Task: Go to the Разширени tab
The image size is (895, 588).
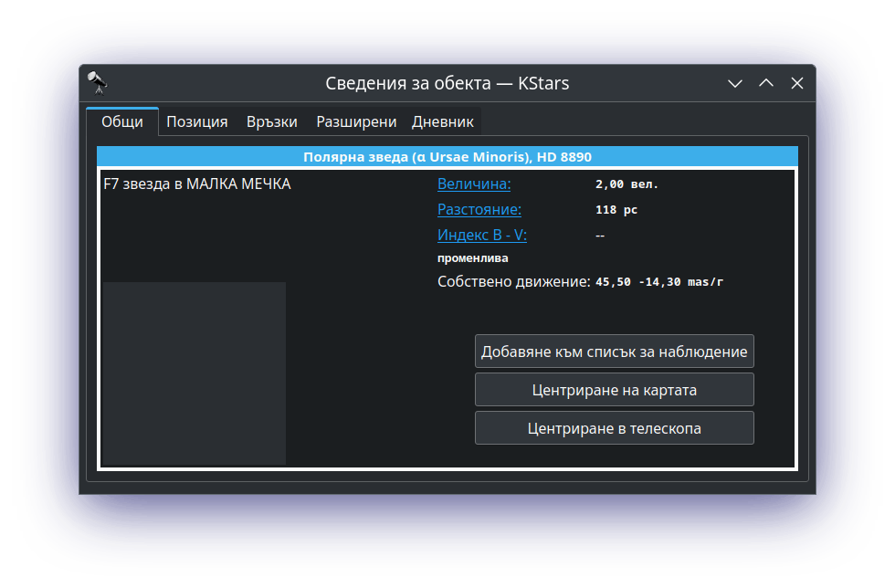Action: (356, 121)
